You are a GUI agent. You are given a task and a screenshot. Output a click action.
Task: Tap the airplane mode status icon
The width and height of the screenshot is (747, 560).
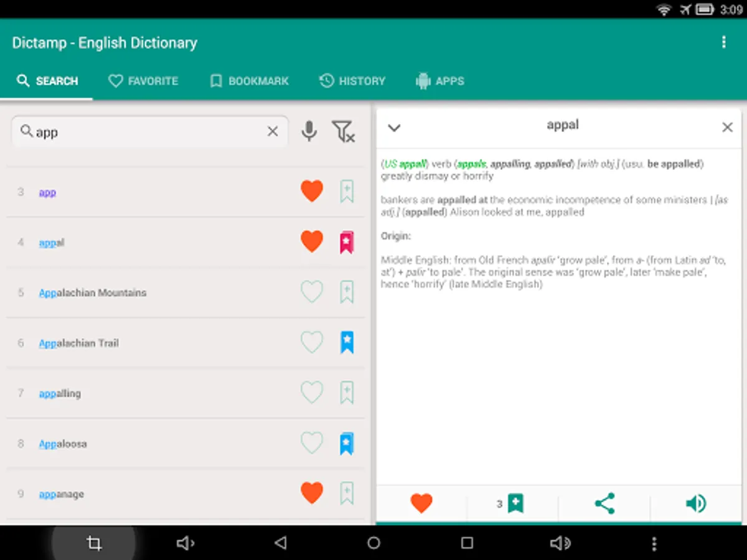685,9
